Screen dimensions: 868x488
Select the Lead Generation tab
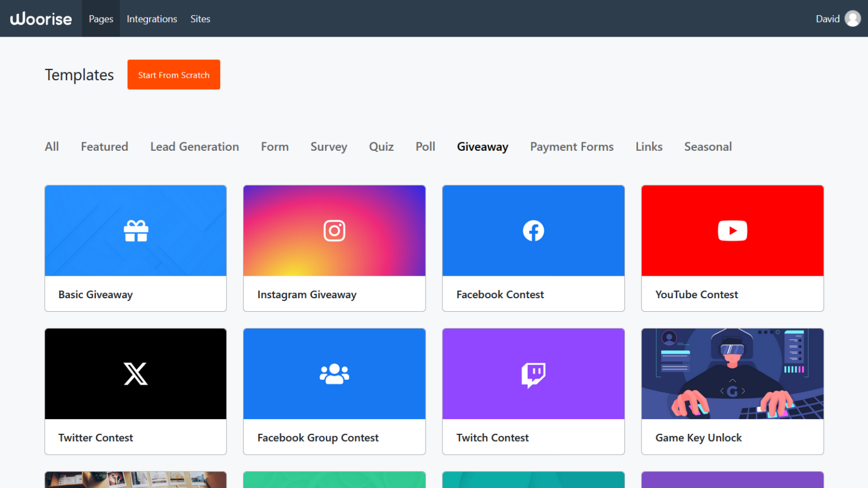tap(194, 147)
